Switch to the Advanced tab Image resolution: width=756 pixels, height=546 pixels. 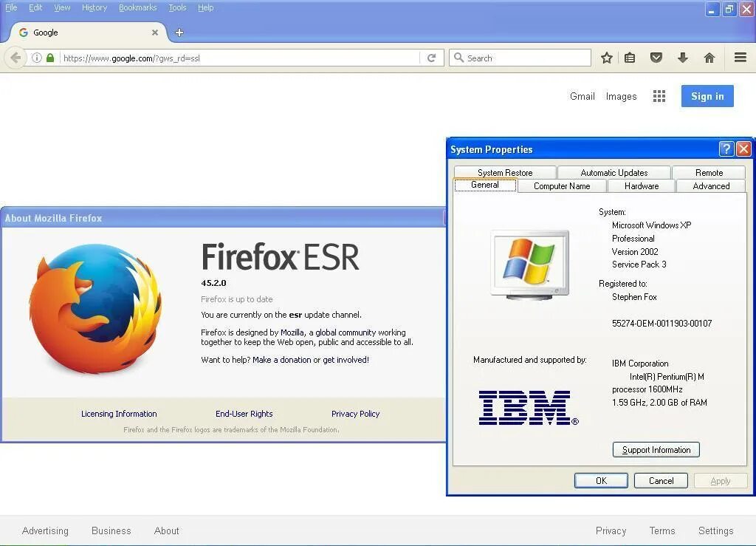(711, 186)
